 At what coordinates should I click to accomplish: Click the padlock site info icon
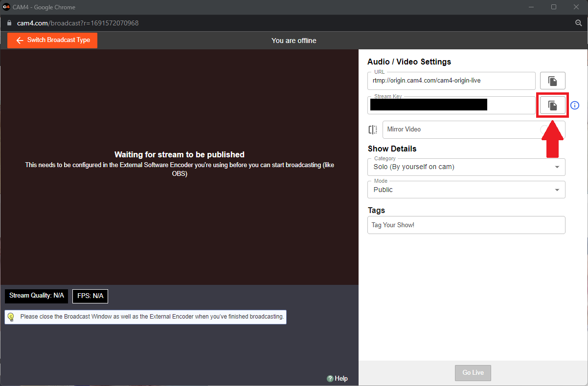9,23
